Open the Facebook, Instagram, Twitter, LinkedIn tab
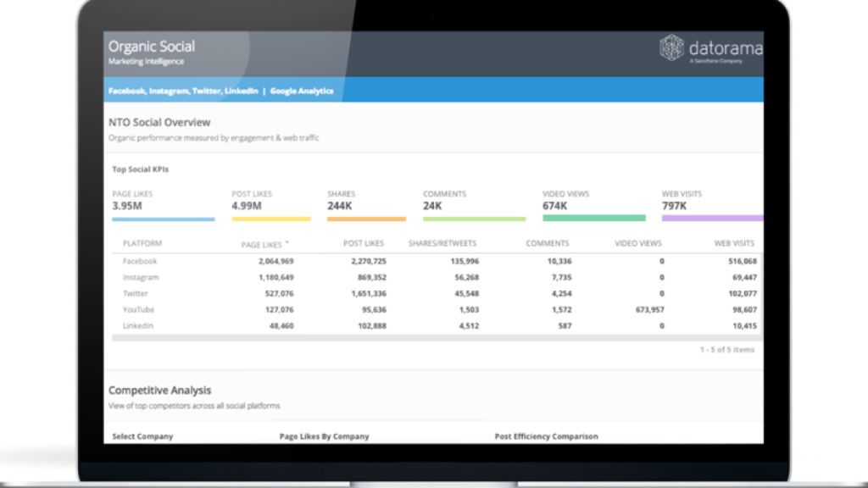868x488 pixels. pos(183,91)
